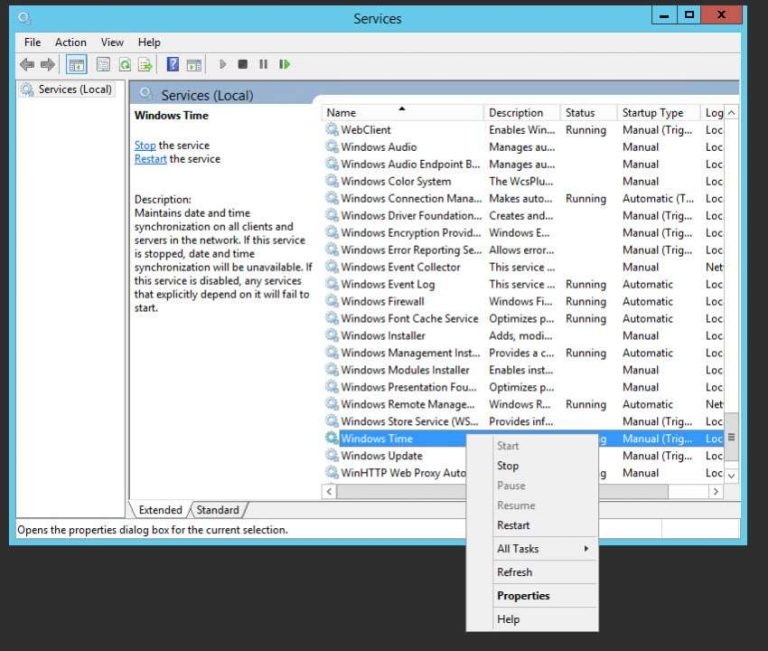Click the gear icon beside Windows Installer

pyautogui.click(x=332, y=335)
